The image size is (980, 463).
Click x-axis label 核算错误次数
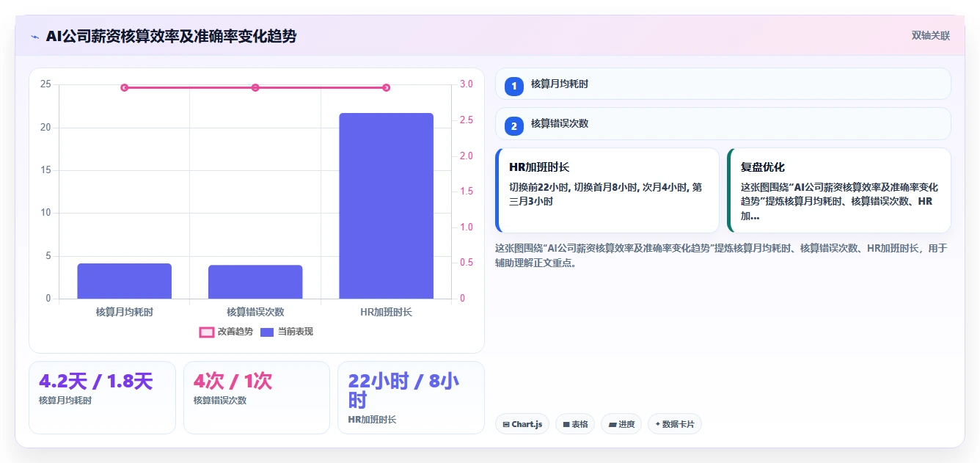point(255,312)
